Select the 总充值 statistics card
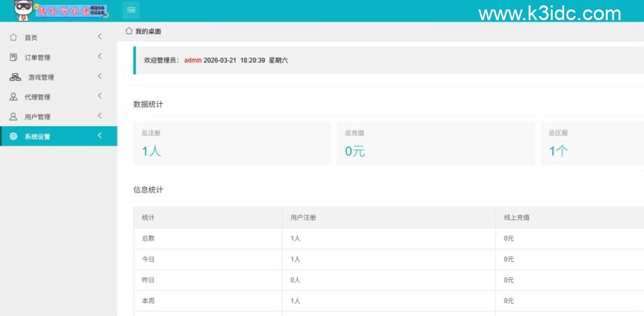 click(x=435, y=143)
